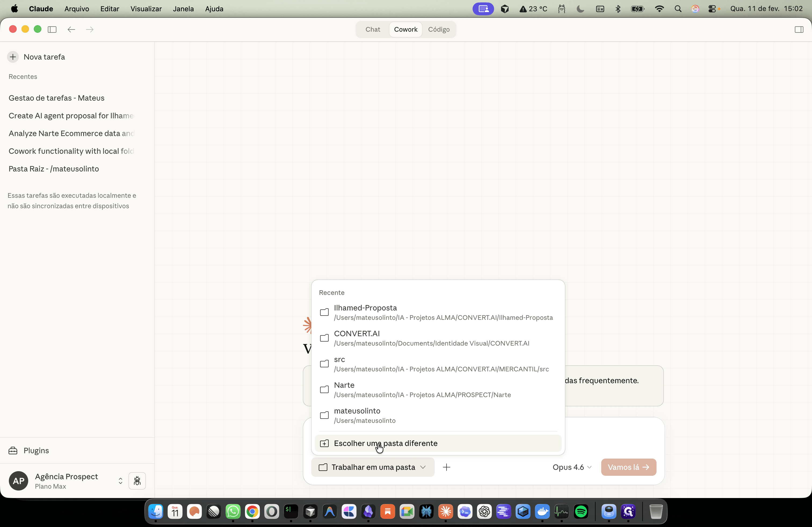The width and height of the screenshot is (812, 527).
Task: Open Pasta Raiz - /mateusolinto task
Action: click(x=54, y=169)
